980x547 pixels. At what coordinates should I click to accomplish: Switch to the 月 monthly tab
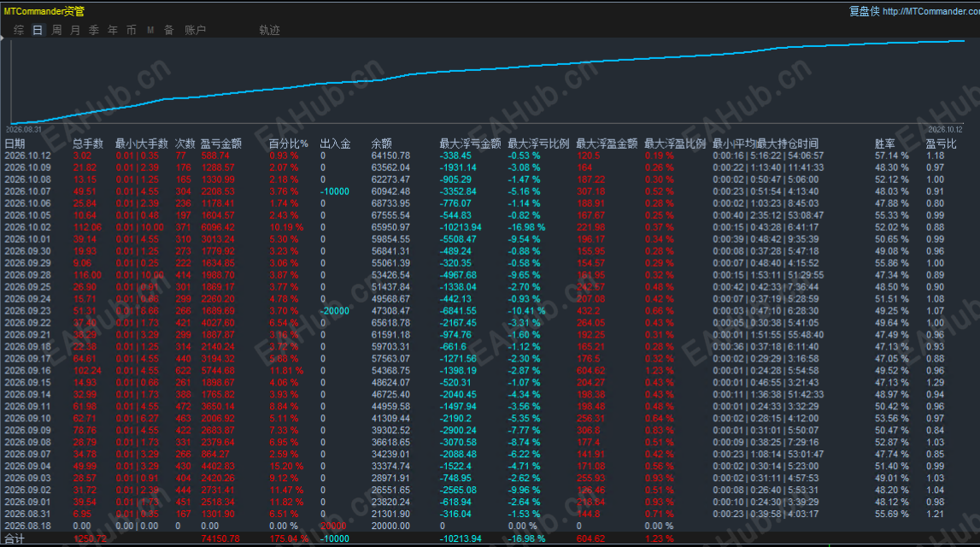pyautogui.click(x=75, y=30)
